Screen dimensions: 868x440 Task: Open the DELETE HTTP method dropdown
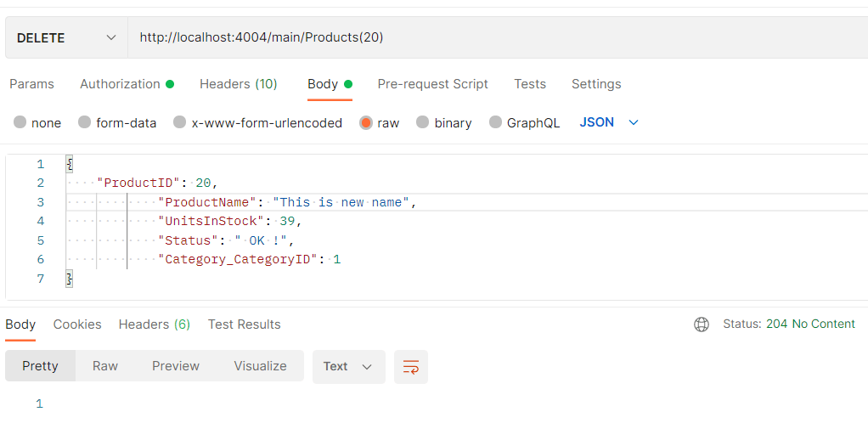[66, 37]
